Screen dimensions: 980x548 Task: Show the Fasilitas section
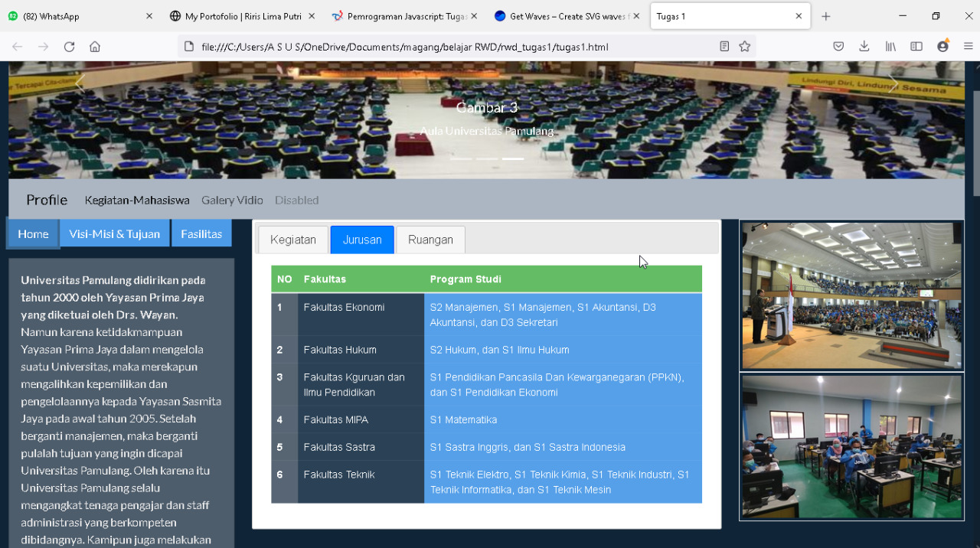click(x=201, y=233)
